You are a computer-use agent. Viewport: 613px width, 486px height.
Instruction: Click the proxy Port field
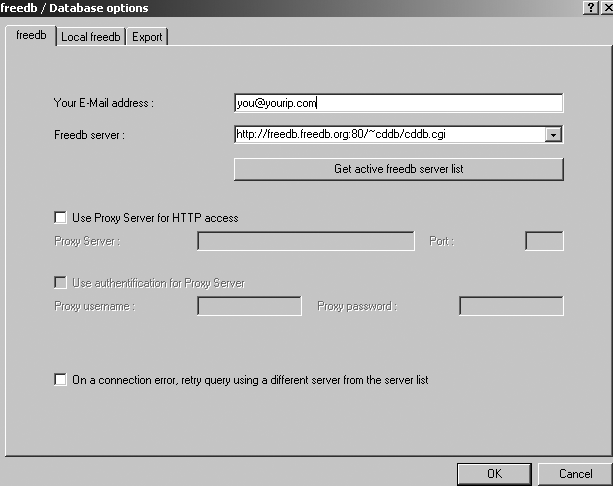[x=544, y=241]
